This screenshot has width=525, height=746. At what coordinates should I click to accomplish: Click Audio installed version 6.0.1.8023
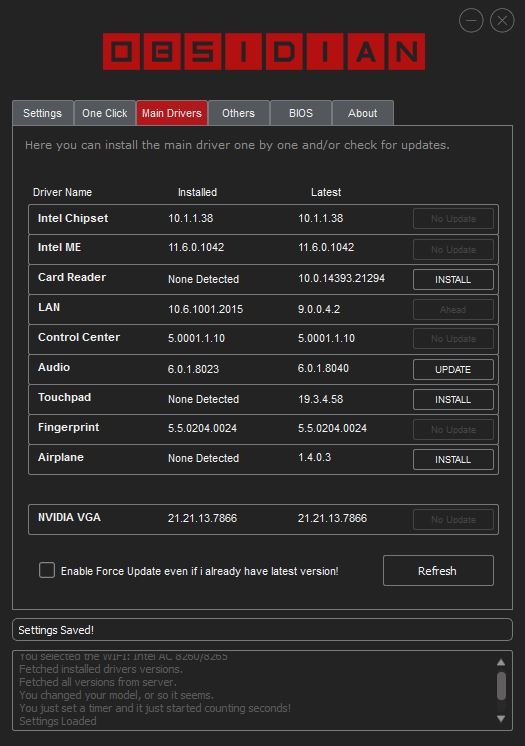point(193,369)
